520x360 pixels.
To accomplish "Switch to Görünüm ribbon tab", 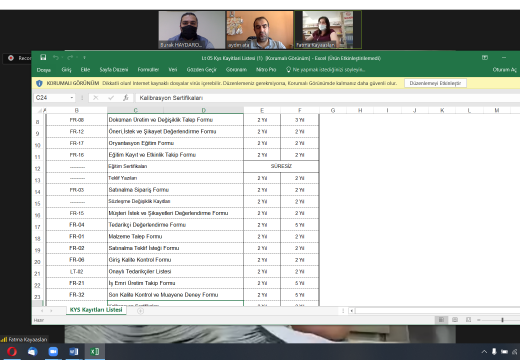I will pos(236,70).
